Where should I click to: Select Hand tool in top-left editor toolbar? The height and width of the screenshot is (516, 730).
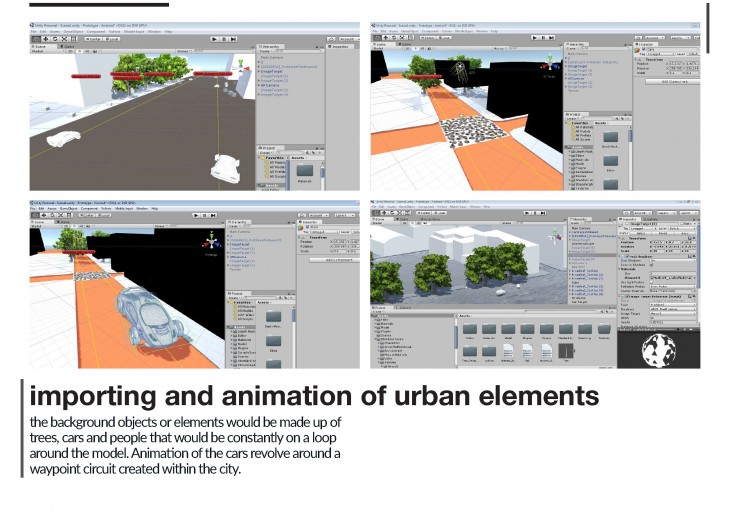tap(35, 38)
